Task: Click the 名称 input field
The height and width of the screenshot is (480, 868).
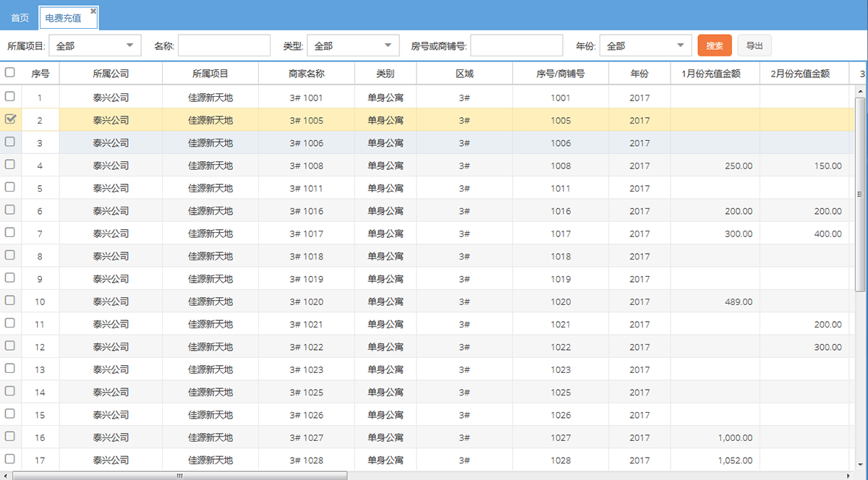Action: point(224,46)
